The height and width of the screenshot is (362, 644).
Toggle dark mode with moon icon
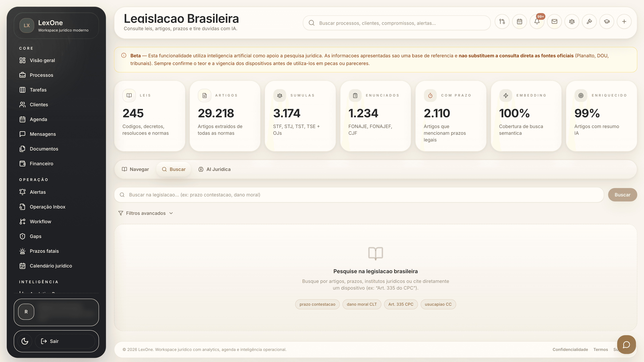(25, 341)
